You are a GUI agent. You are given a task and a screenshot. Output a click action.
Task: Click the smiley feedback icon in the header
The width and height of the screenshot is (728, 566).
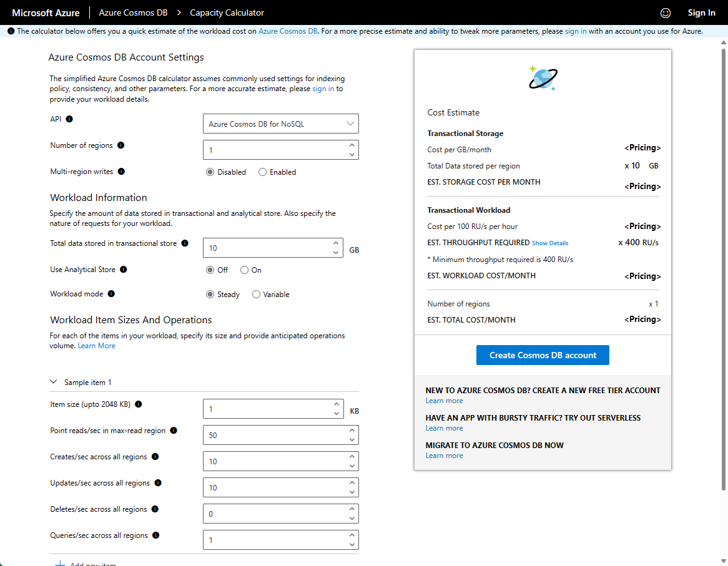[x=666, y=12]
